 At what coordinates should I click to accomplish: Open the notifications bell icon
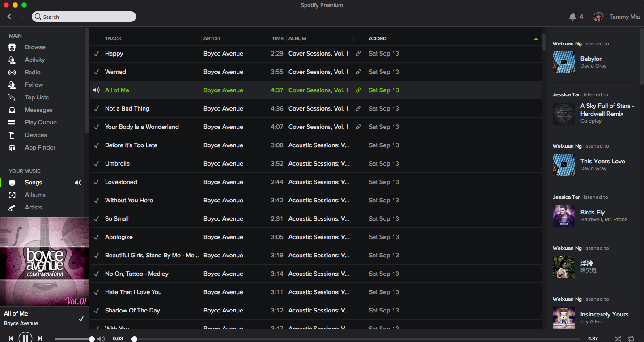coord(572,17)
